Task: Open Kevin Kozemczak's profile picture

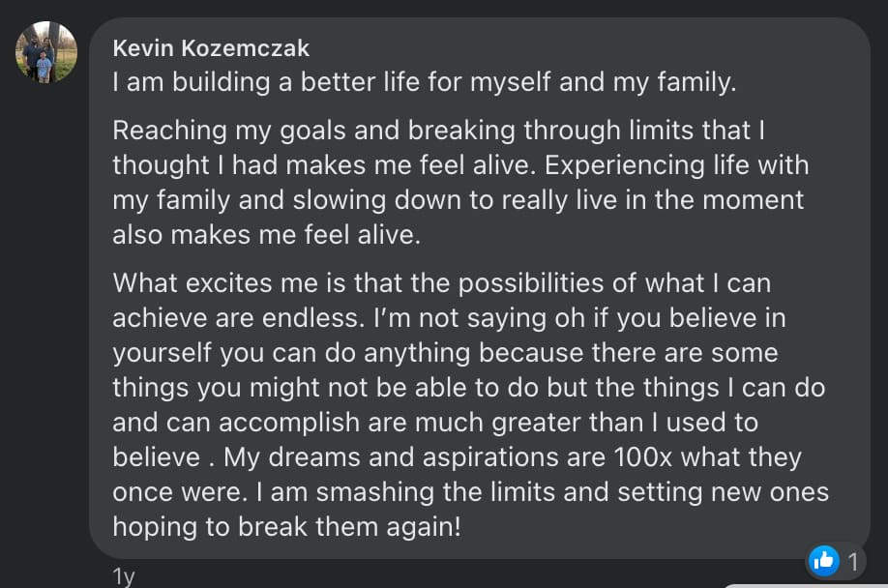Action: tap(46, 52)
